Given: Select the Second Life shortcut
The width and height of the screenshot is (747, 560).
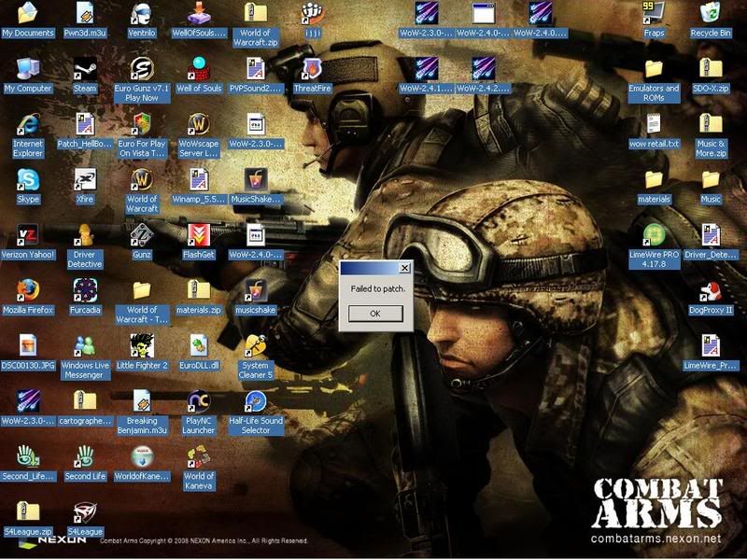Looking at the screenshot, I should click(x=85, y=457).
